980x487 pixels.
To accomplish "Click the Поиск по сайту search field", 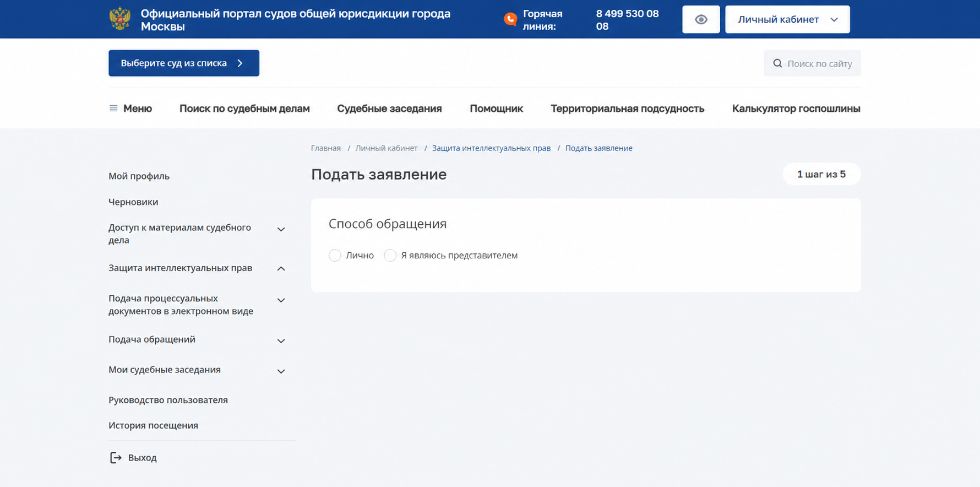I will [812, 63].
